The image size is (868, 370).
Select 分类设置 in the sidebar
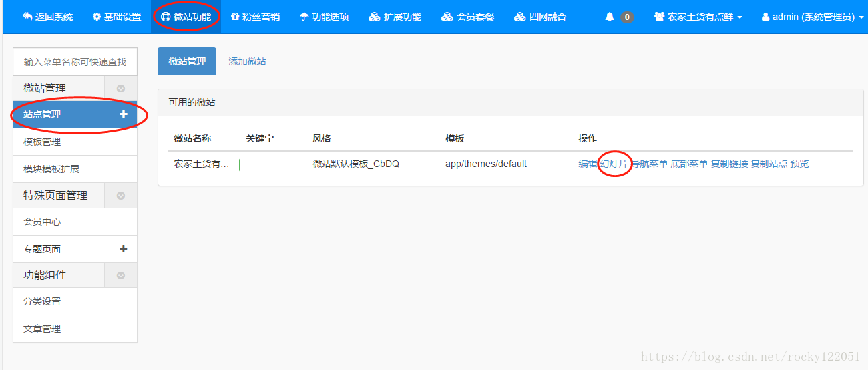tap(75, 301)
